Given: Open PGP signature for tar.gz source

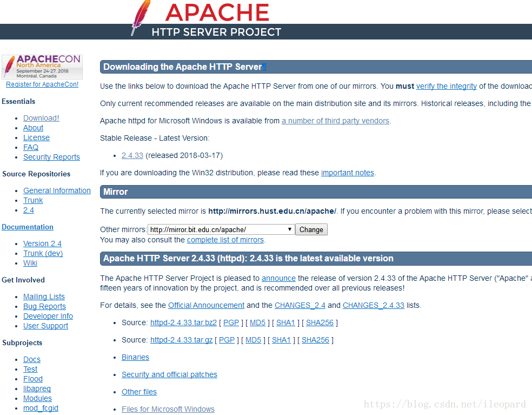Looking at the screenshot, I should tap(227, 340).
